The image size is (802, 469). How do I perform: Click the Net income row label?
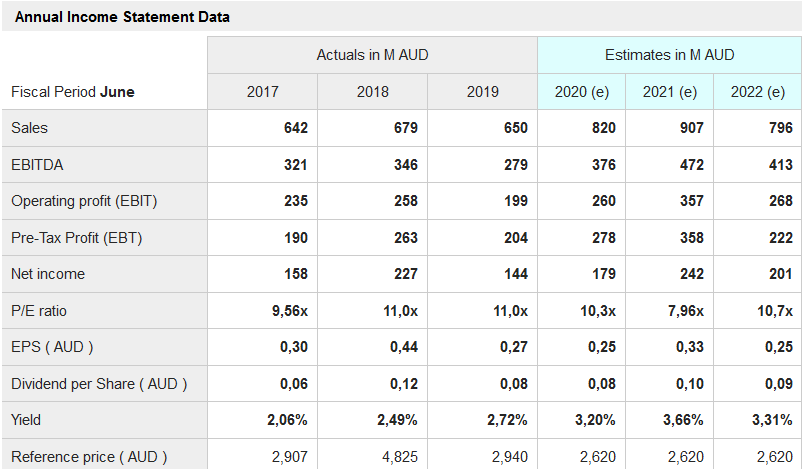[x=48, y=274]
